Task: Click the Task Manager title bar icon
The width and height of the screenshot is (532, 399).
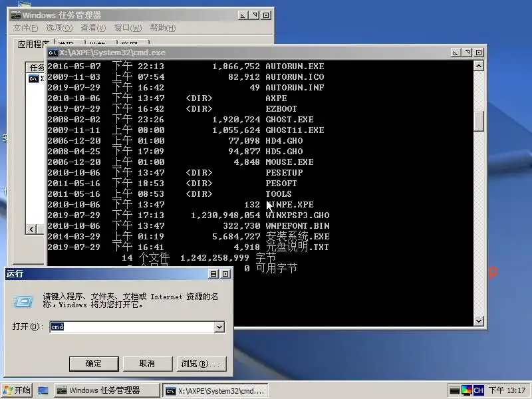Action: pyautogui.click(x=15, y=15)
